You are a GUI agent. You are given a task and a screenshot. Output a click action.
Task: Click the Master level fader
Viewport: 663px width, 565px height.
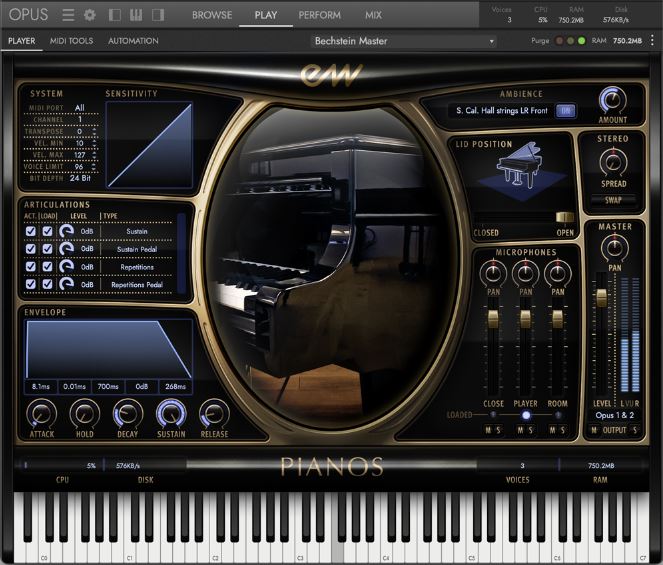601,297
